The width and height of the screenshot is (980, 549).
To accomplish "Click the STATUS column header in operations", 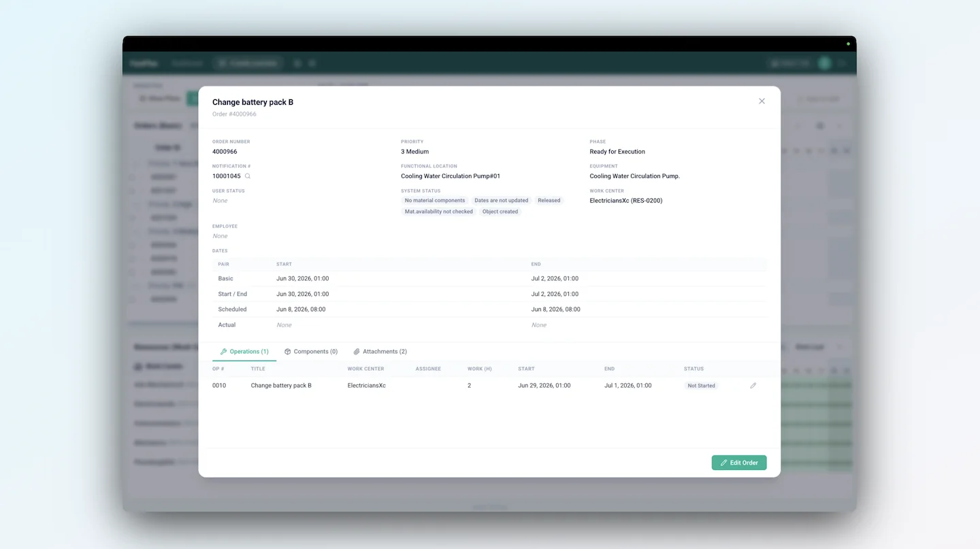I will pos(694,369).
